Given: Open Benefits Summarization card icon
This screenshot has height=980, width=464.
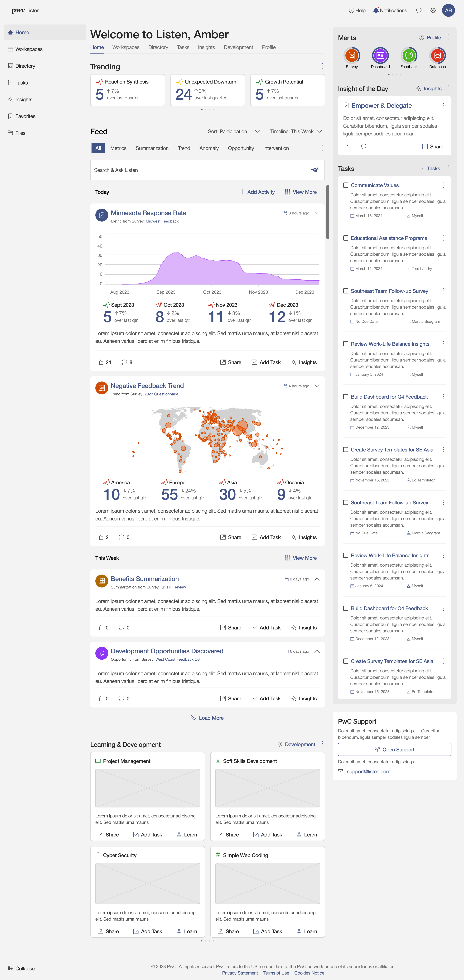Looking at the screenshot, I should pos(101,581).
